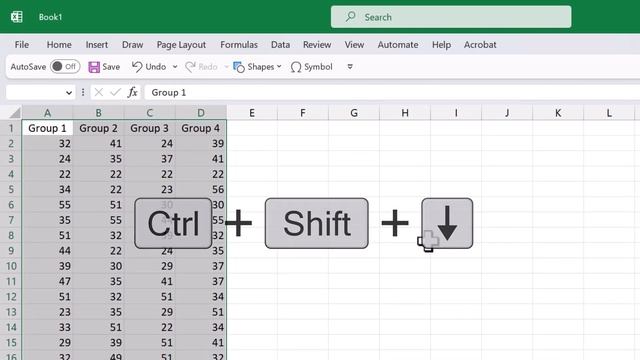Click the Redo arrow icon

coord(190,67)
